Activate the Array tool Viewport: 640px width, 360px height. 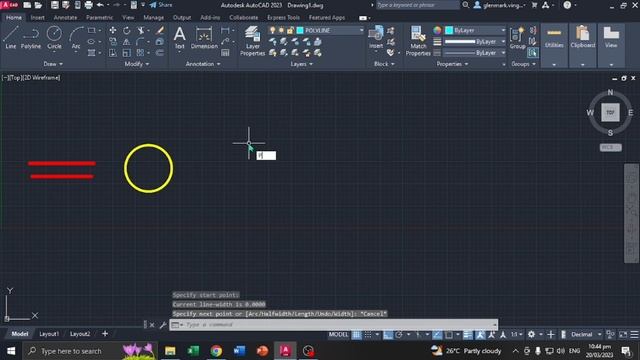[140, 53]
